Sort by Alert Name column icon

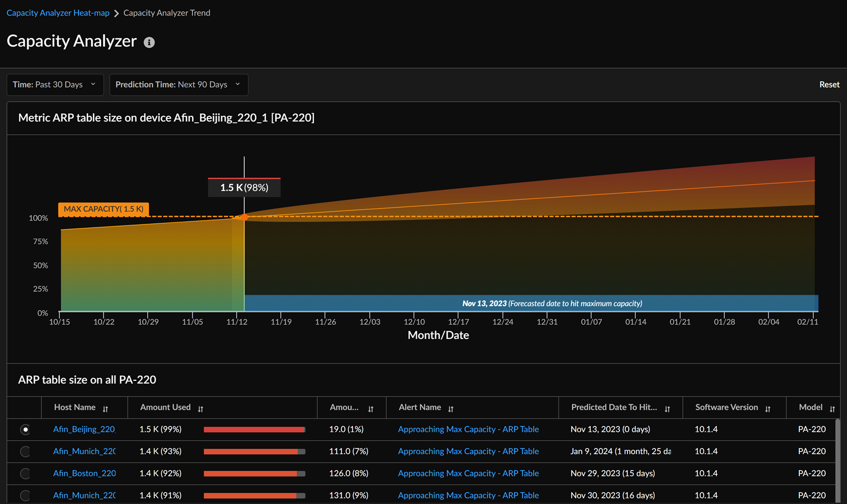[x=450, y=409]
